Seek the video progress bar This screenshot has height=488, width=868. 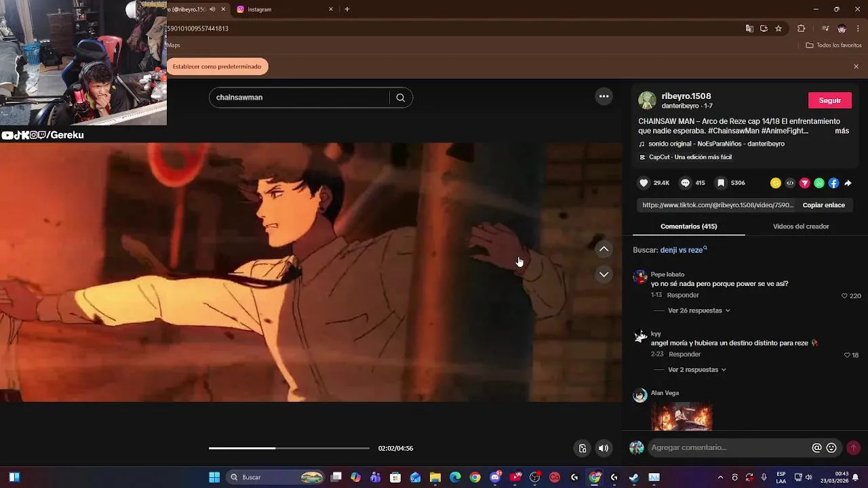[x=289, y=448]
